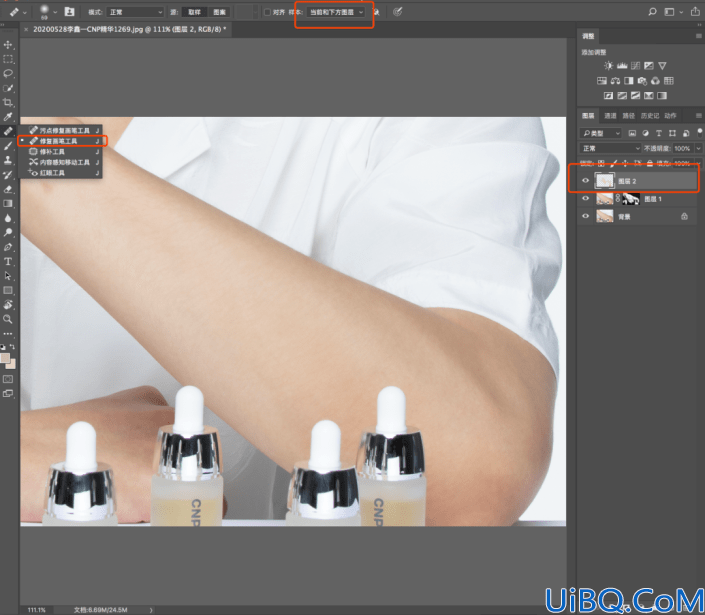The width and height of the screenshot is (705, 615).
Task: Add a Channel Mixer adjustment
Action: click(655, 81)
